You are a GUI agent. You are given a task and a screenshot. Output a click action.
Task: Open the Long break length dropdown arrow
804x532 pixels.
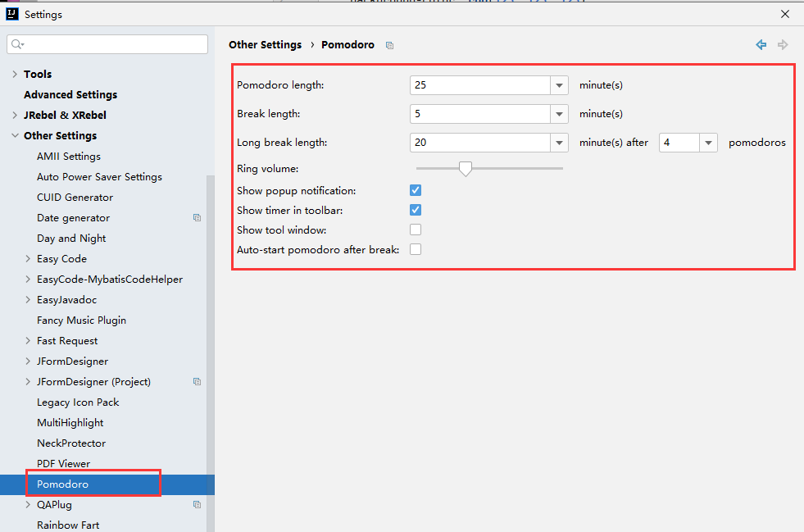[560, 143]
